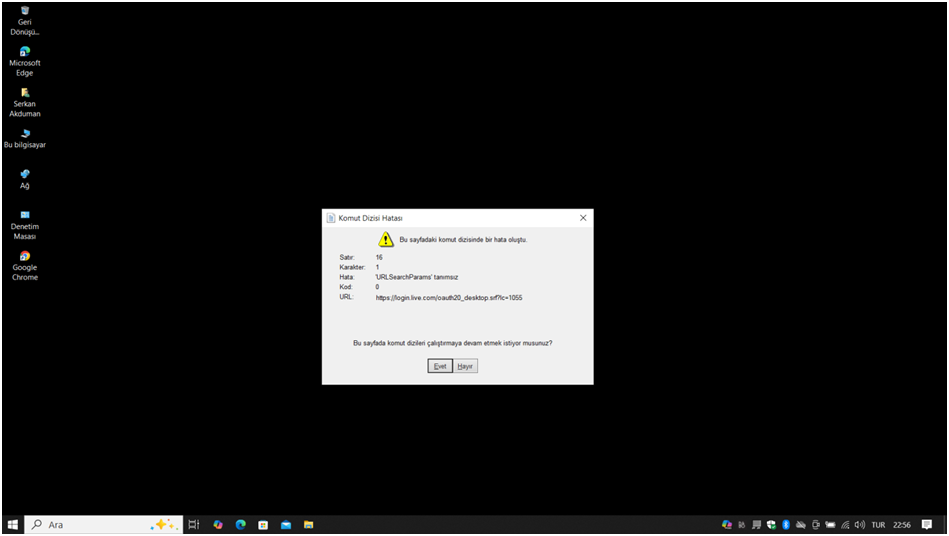Select the Denetim Masası desktop icon

point(24,225)
